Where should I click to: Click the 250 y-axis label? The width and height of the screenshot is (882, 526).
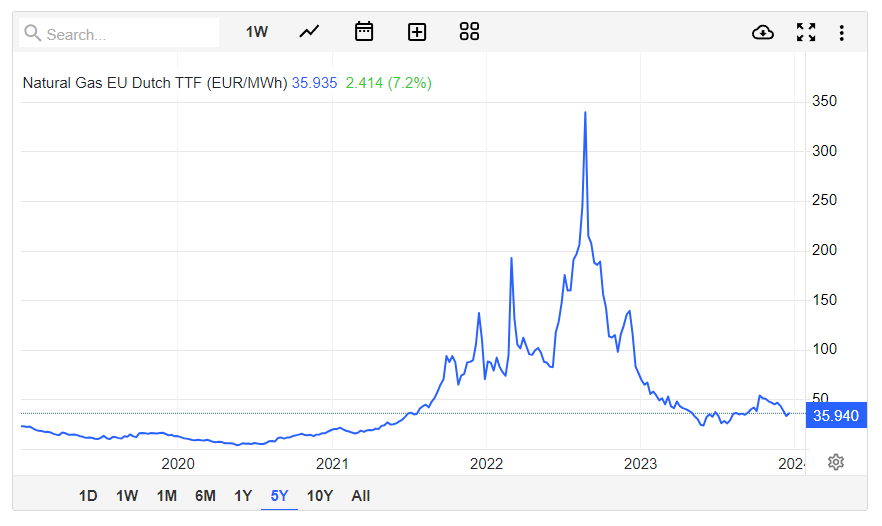click(x=824, y=200)
